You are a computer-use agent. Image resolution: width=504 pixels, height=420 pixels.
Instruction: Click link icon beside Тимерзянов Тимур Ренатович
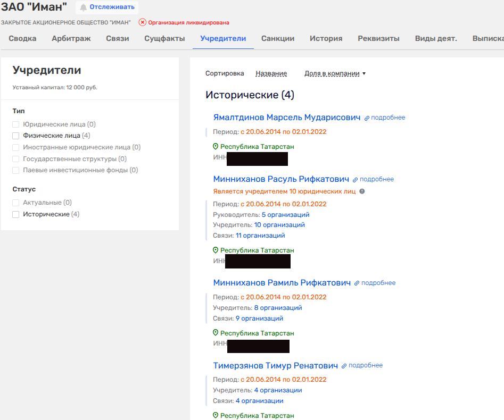pos(344,366)
